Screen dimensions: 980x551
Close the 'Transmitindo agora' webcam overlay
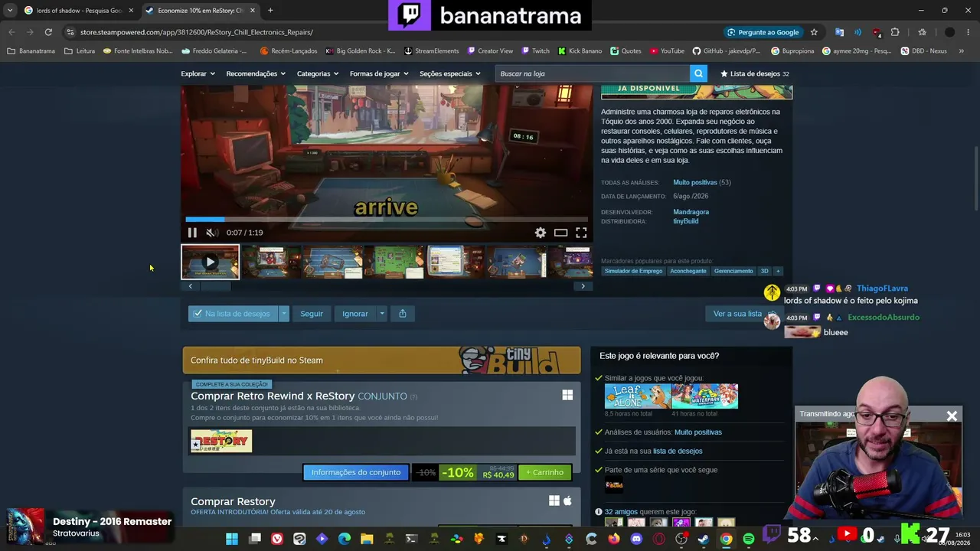952,416
